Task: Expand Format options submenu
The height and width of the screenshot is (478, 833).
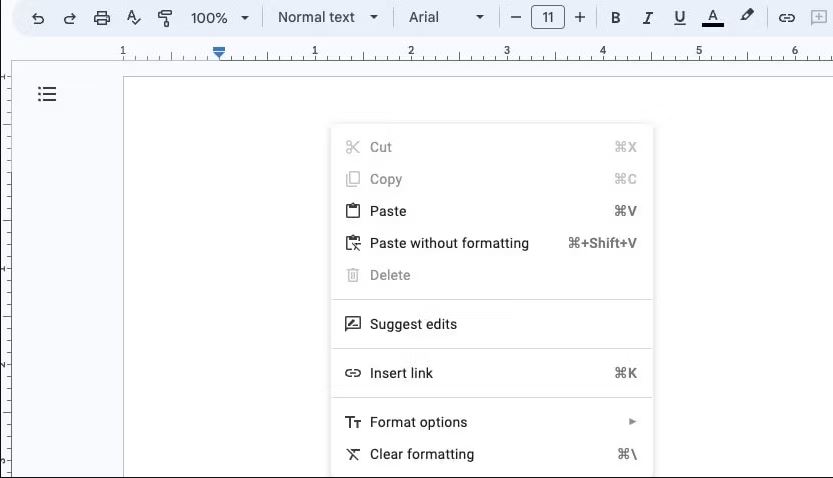Action: pos(491,422)
